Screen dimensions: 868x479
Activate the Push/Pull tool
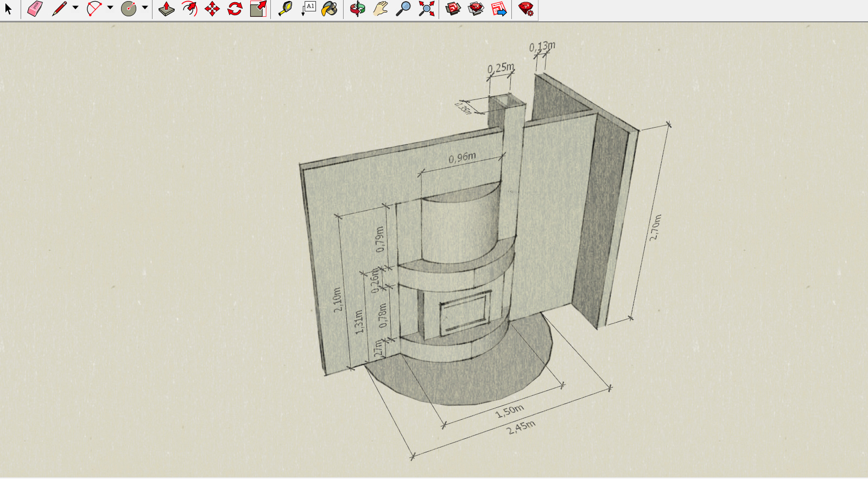pyautogui.click(x=167, y=9)
